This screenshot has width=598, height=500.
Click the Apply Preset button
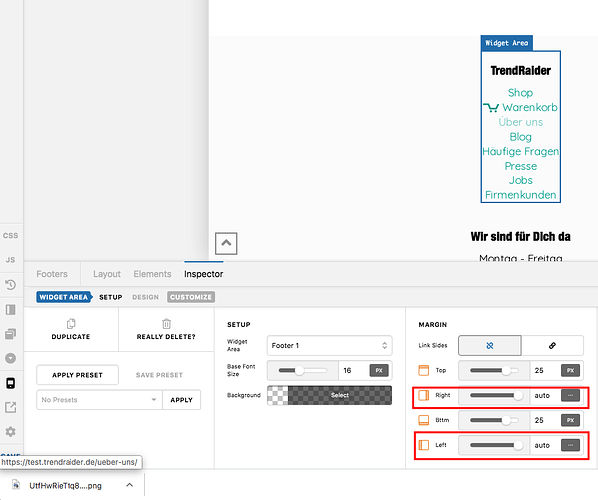pos(77,375)
